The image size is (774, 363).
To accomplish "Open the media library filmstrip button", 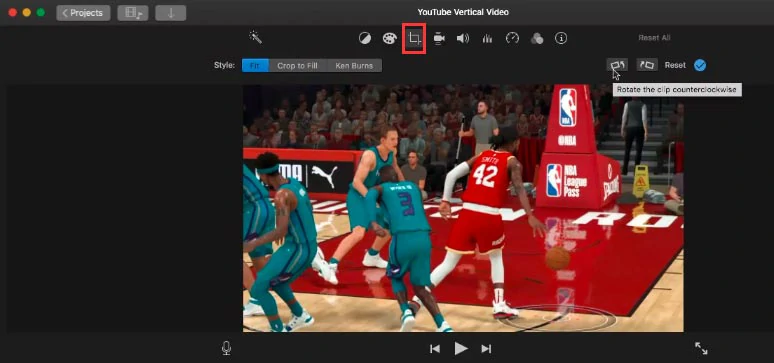I will (133, 13).
